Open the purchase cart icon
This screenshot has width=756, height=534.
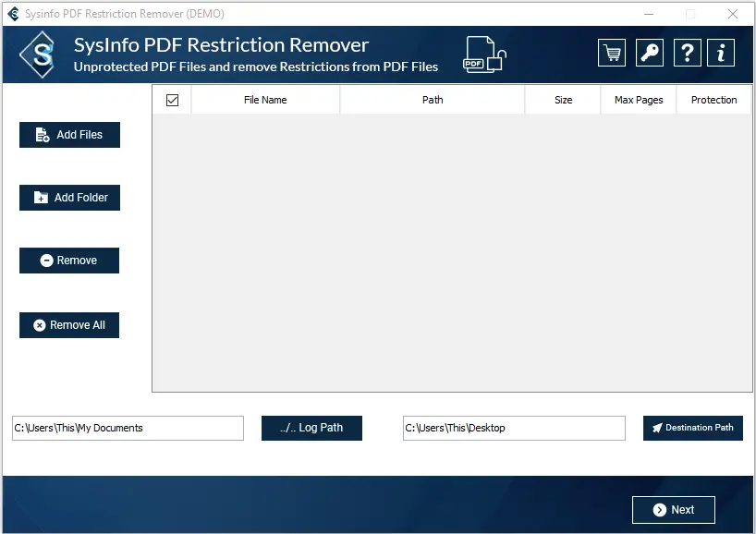click(x=611, y=53)
